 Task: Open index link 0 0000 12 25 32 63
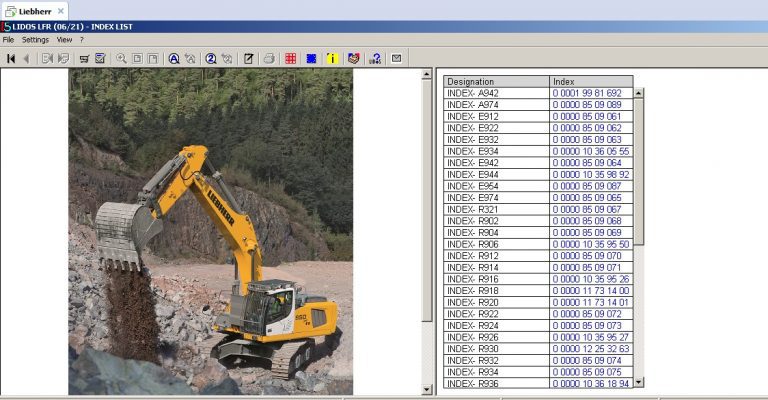tap(591, 349)
